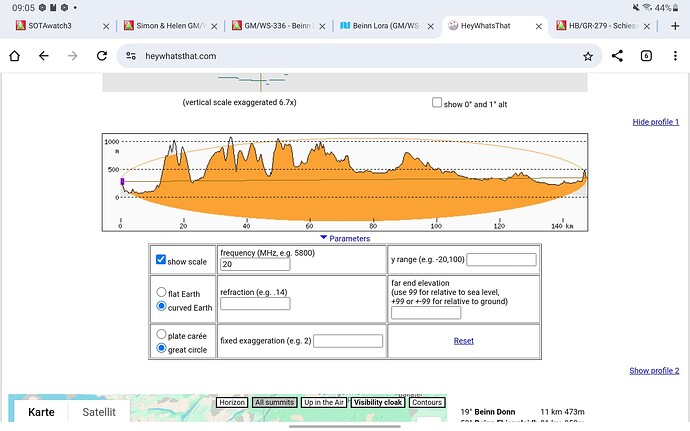The width and height of the screenshot is (690, 431).
Task: Hide profile 1
Action: pos(656,122)
